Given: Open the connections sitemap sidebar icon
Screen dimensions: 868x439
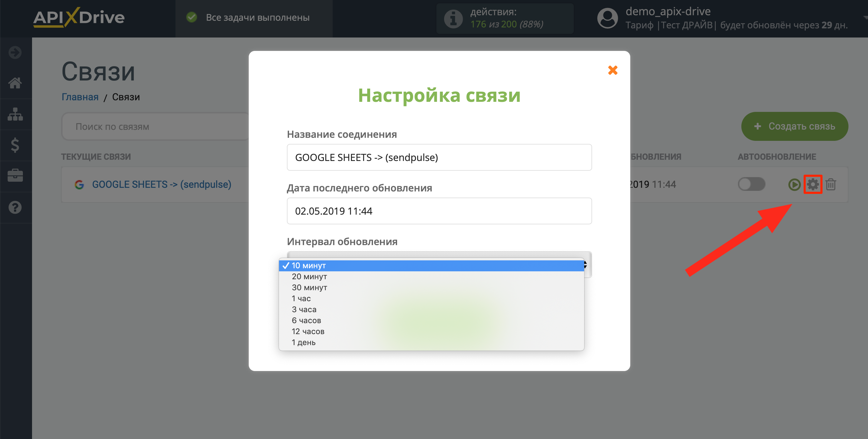Looking at the screenshot, I should tap(15, 114).
